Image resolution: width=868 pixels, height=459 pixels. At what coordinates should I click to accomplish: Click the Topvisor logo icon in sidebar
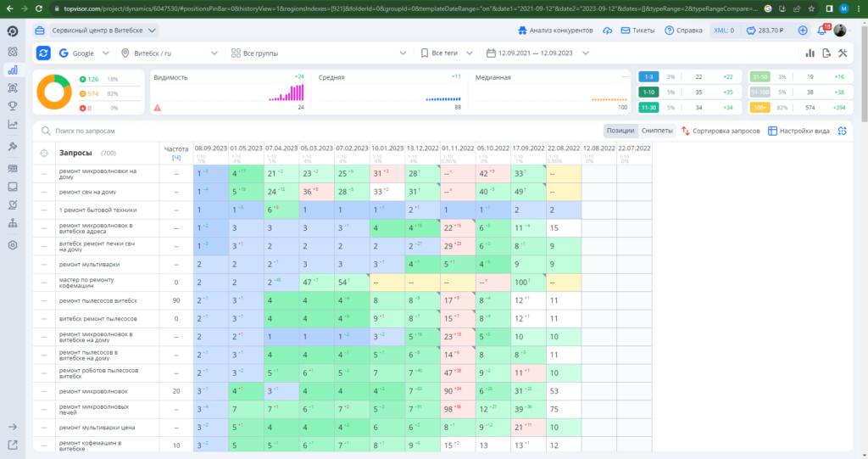coord(12,31)
